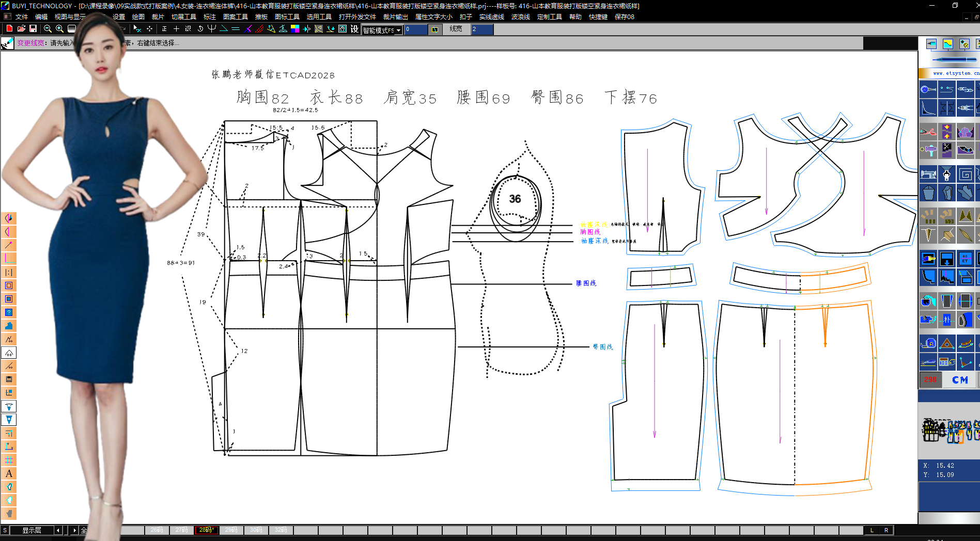Click the right arrow next to 显示层

coord(74,530)
